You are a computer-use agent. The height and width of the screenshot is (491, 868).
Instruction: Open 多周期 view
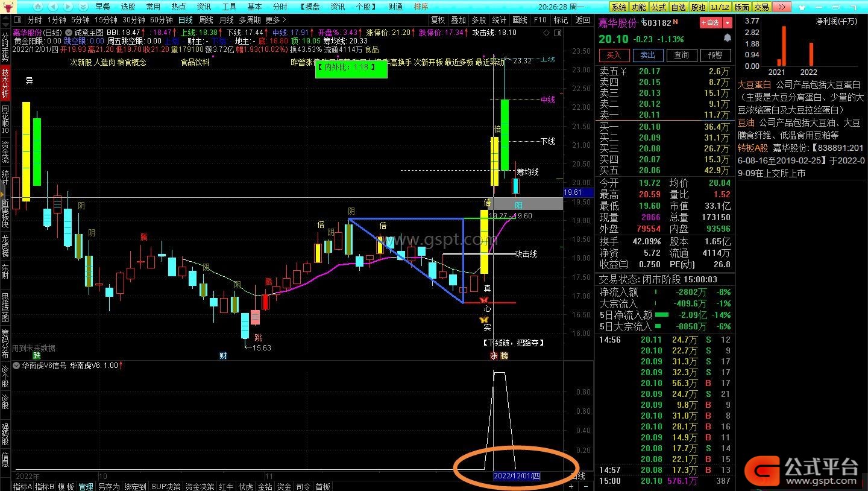tap(250, 20)
